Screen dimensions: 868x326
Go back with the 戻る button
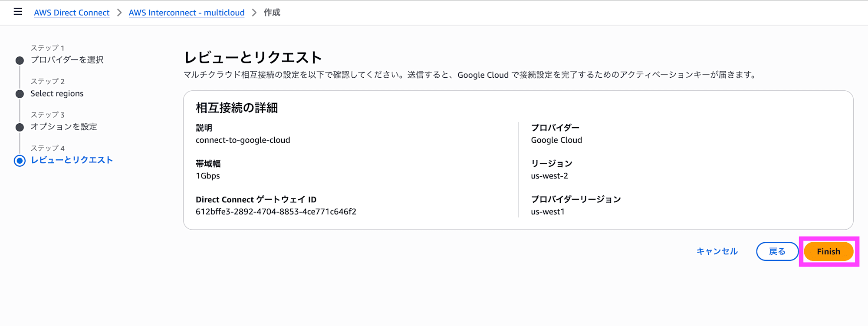pos(777,251)
